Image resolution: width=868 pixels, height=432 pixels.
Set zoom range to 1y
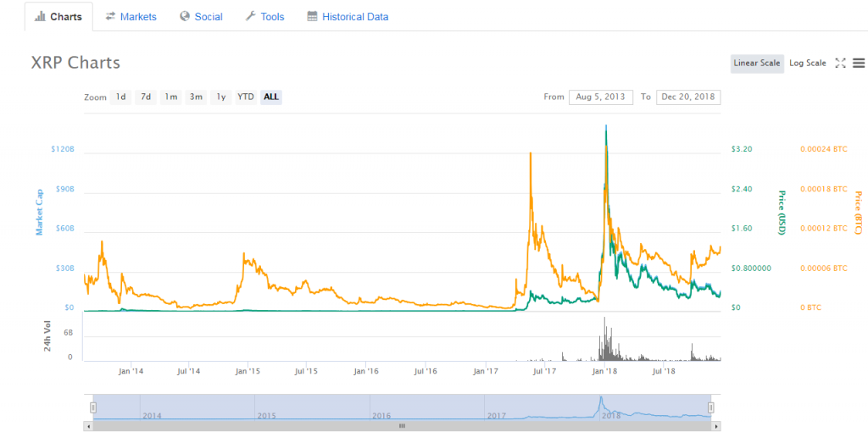pos(220,97)
